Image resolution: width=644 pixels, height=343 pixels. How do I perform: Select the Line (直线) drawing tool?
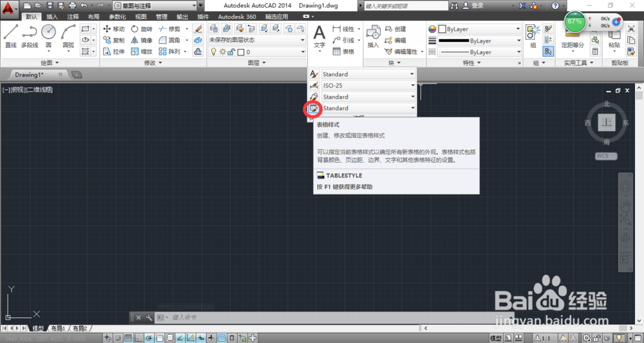click(11, 36)
